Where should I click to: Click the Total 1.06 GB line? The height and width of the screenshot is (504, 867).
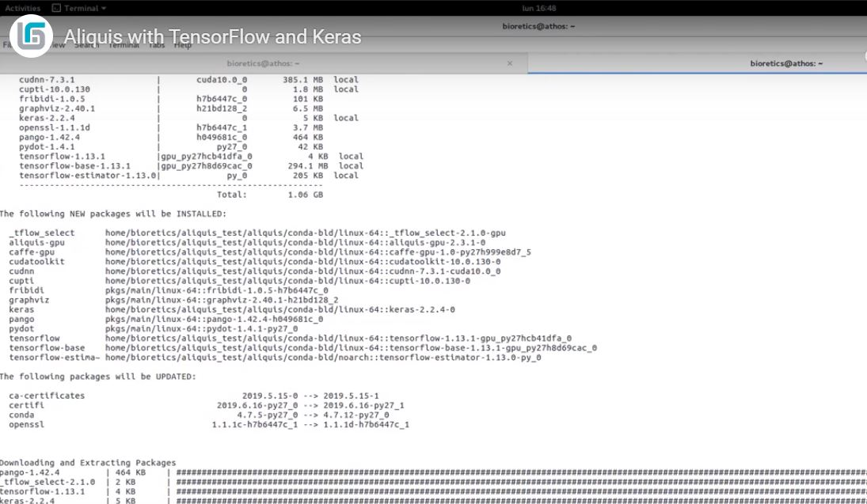tap(269, 195)
